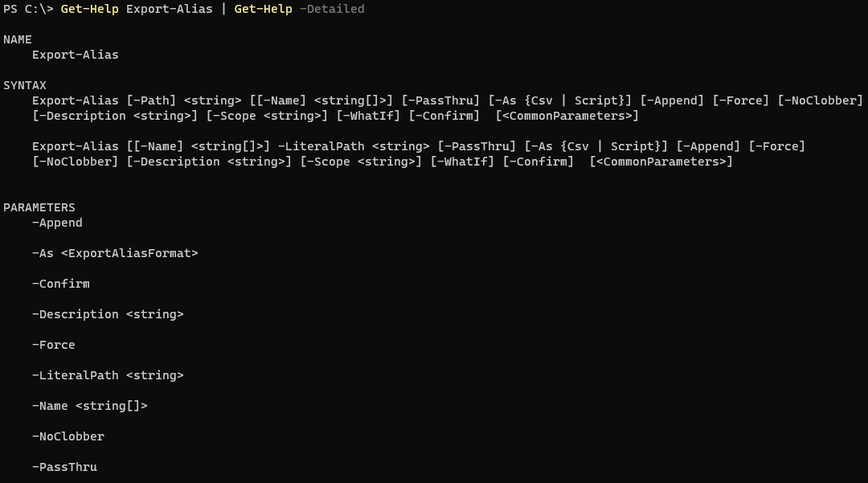The image size is (868, 483).
Task: Click the -Force parameter entry
Action: (x=54, y=345)
